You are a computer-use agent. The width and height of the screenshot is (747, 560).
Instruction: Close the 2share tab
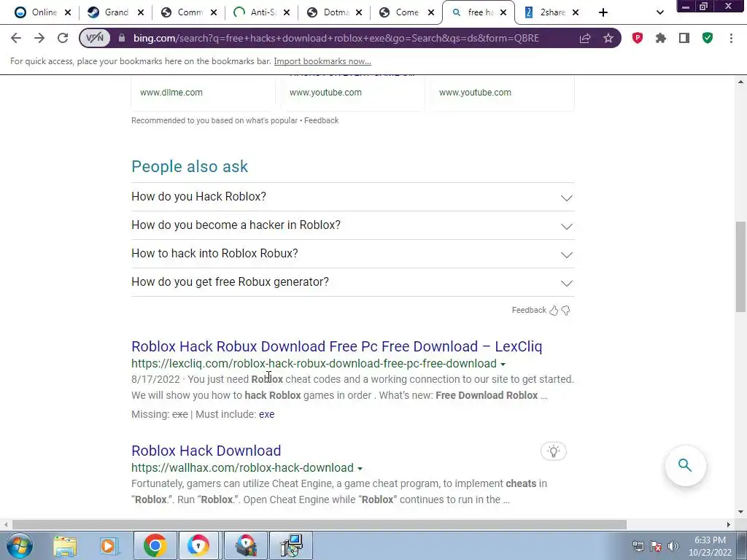pos(576,12)
